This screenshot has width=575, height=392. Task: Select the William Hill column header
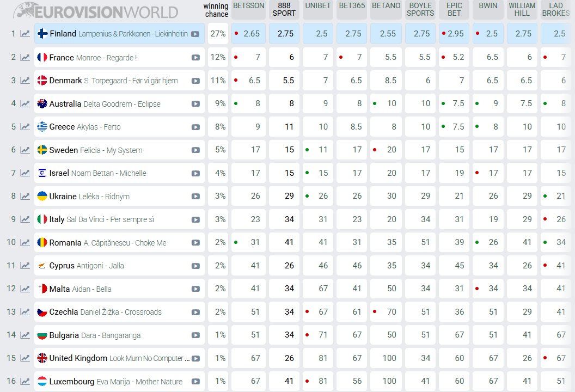point(522,9)
